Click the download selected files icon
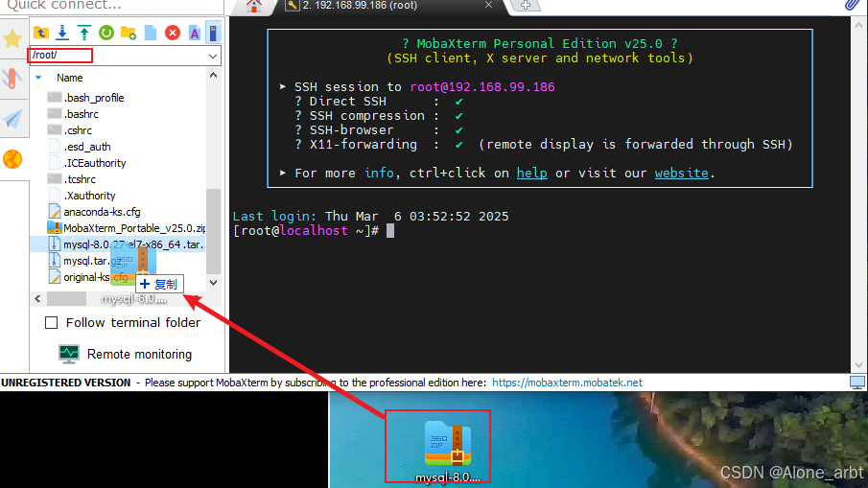868x488 pixels. coord(62,33)
